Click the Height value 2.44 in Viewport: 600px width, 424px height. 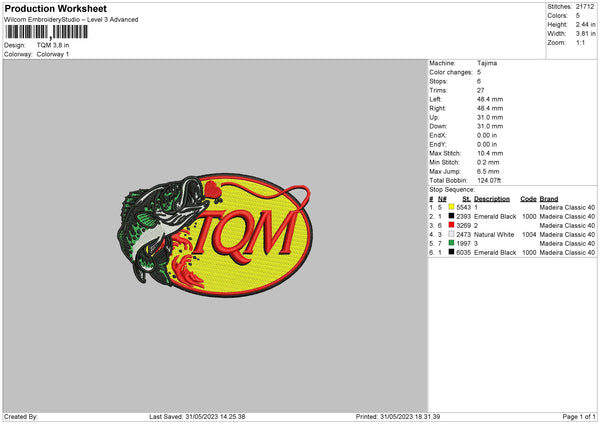(x=585, y=24)
